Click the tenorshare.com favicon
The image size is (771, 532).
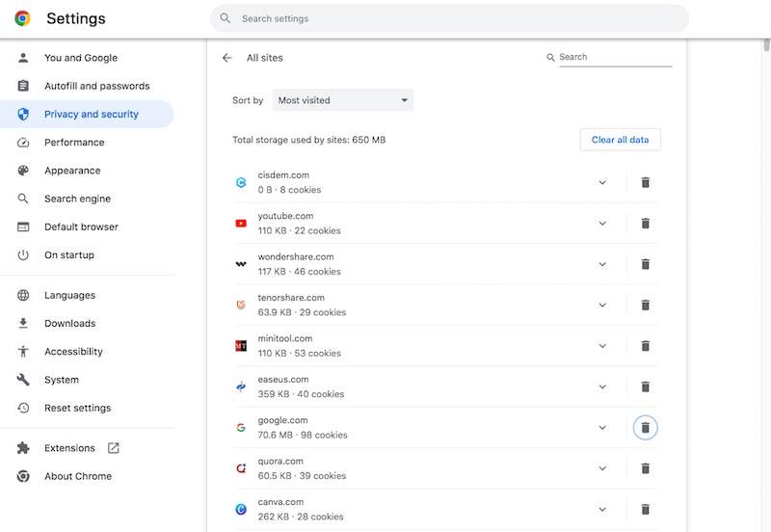pyautogui.click(x=241, y=306)
